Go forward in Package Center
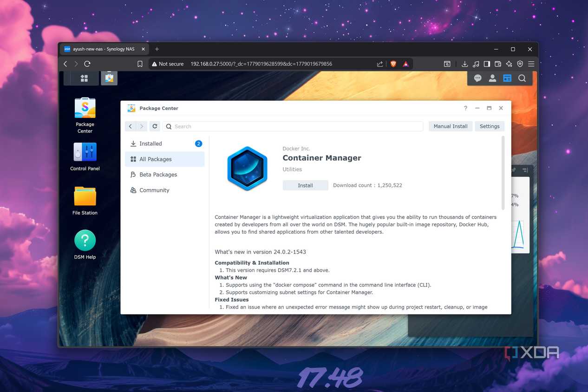This screenshot has height=392, width=588. click(x=142, y=126)
